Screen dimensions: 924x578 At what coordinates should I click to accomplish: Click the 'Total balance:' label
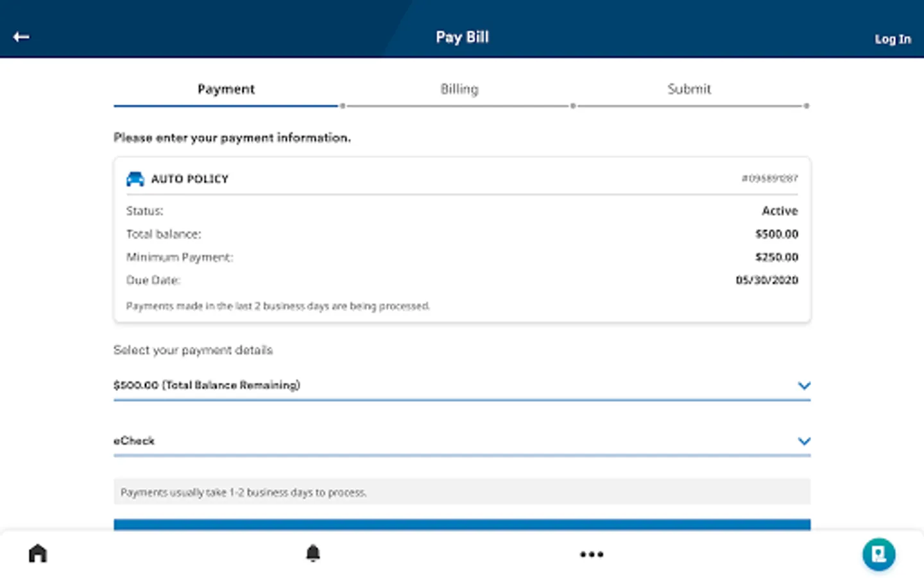(x=164, y=234)
